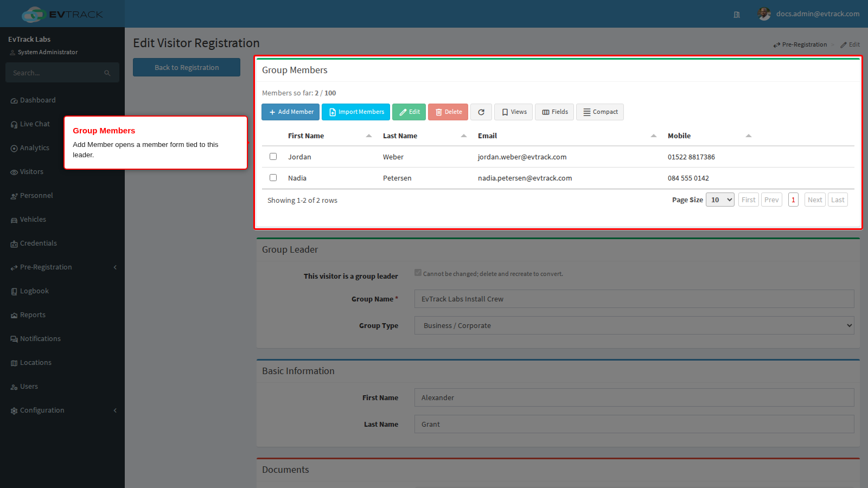Open the Group Type dropdown
868x488 pixels.
point(634,325)
